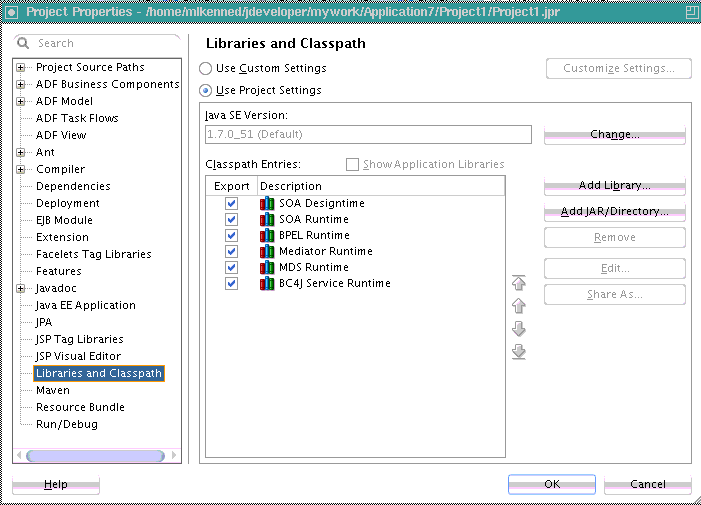Image resolution: width=701 pixels, height=505 pixels.
Task: Uncheck export for MDS Runtime
Action: point(231,267)
